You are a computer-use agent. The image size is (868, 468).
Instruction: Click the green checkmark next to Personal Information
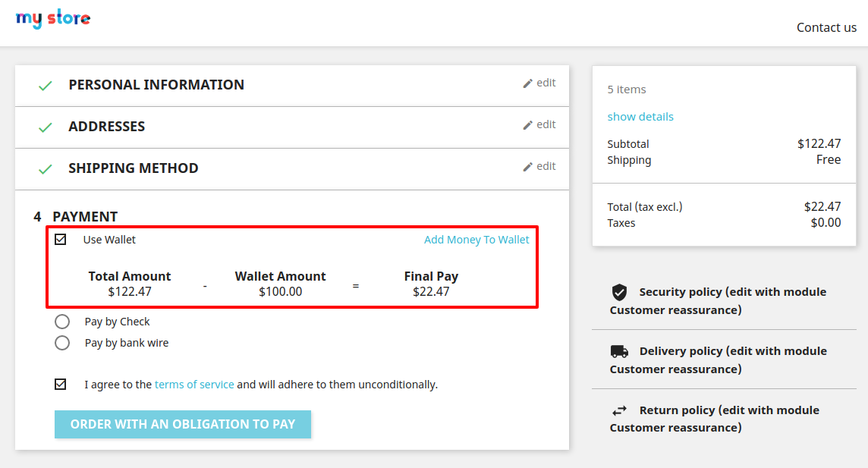pyautogui.click(x=45, y=85)
